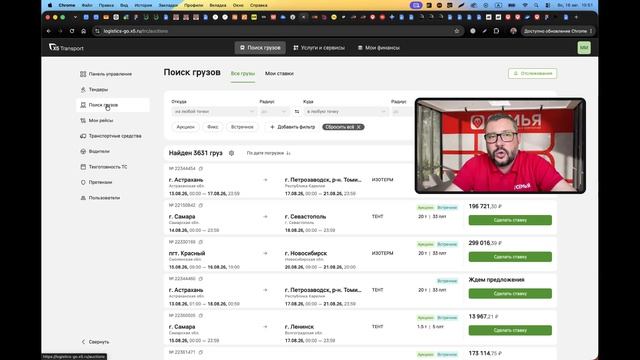Place a bid on the Ждем предложения cargo
The width and height of the screenshot is (640, 360).
click(510, 293)
